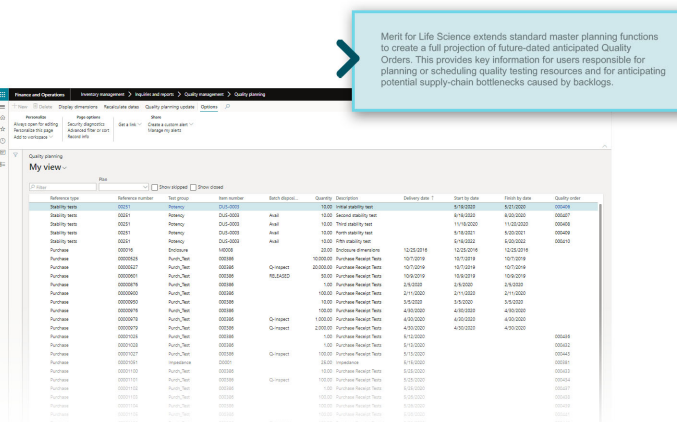
Task: Collapse the action pane ribbon arrow
Action: [604, 146]
